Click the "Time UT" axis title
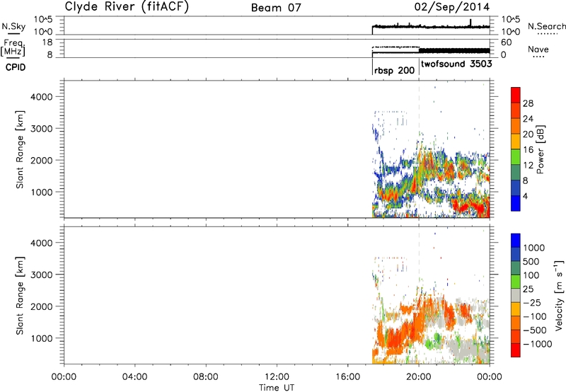The width and height of the screenshot is (566, 392). pos(277,388)
